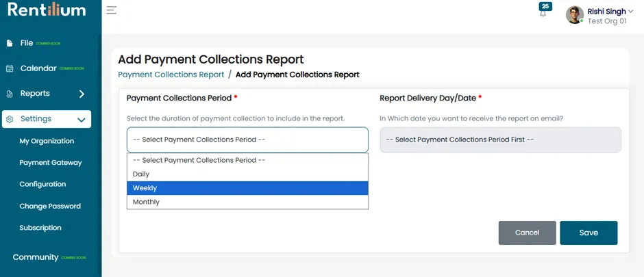Click the Rishi Singh user name
This screenshot has height=277, width=644.
[x=606, y=12]
